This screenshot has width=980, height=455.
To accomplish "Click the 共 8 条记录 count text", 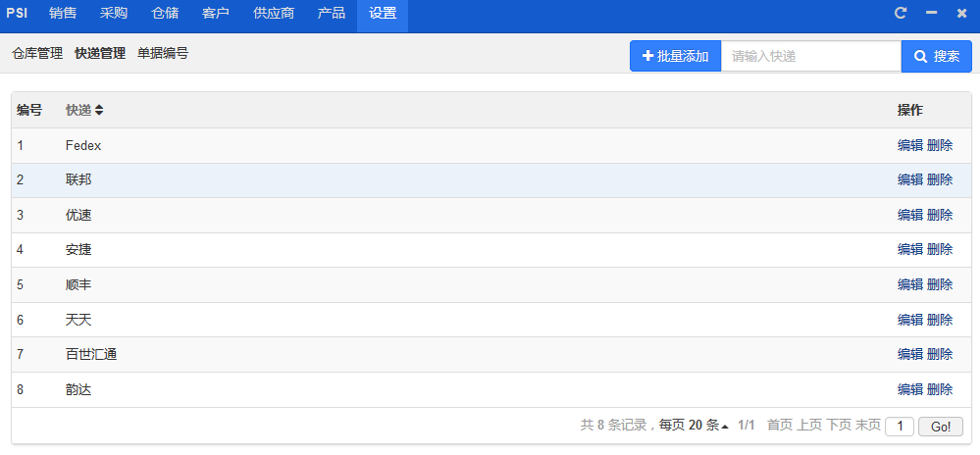I will point(614,426).
